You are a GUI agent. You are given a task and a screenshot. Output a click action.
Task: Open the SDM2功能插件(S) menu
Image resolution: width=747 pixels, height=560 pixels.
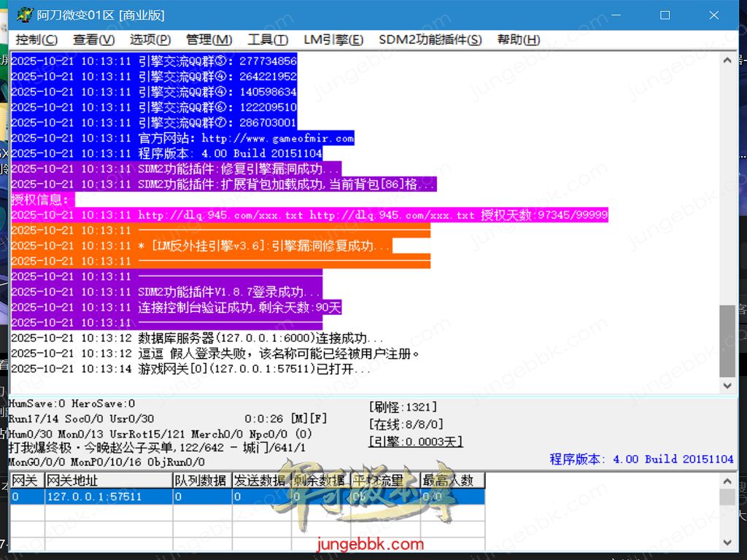click(430, 39)
